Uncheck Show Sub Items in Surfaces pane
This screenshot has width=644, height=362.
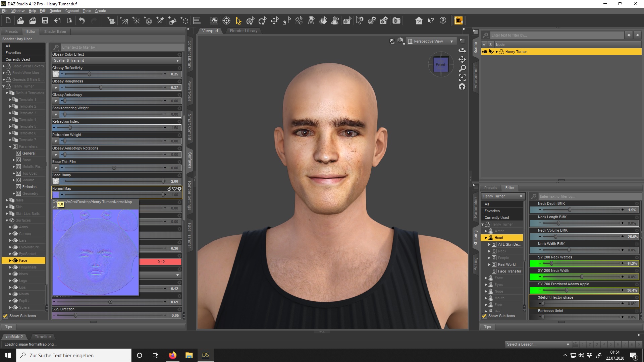pyautogui.click(x=5, y=316)
